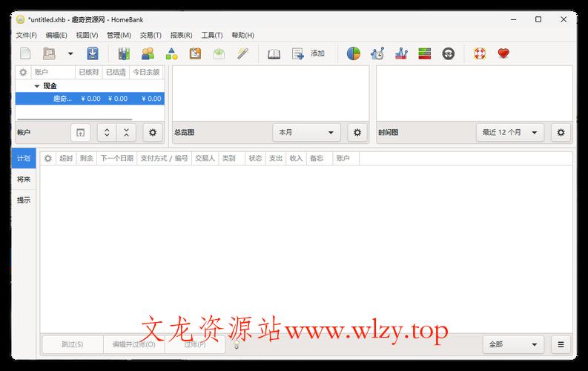The image size is (588, 371).
Task: Click the accounts list horizontal scrollbar
Action: click(75, 119)
